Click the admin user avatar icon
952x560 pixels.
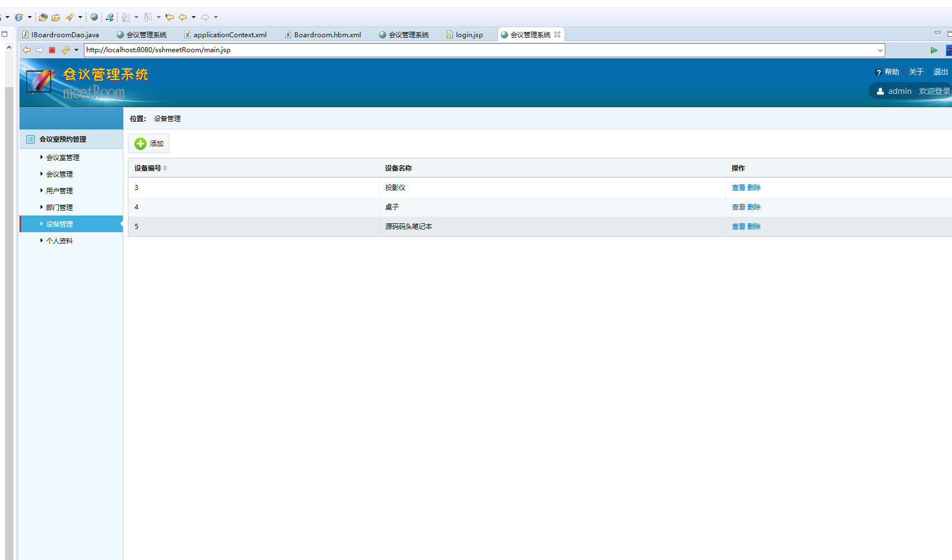(x=880, y=92)
